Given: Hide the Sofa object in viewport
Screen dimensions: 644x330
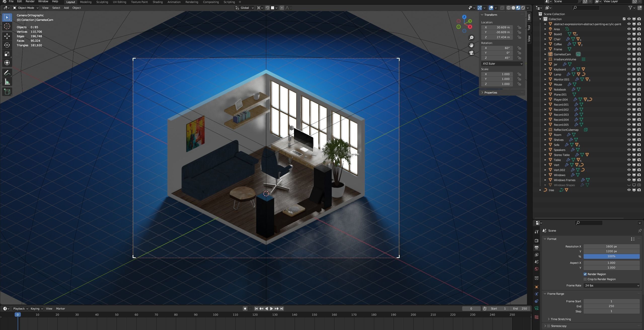Looking at the screenshot, I should (629, 145).
